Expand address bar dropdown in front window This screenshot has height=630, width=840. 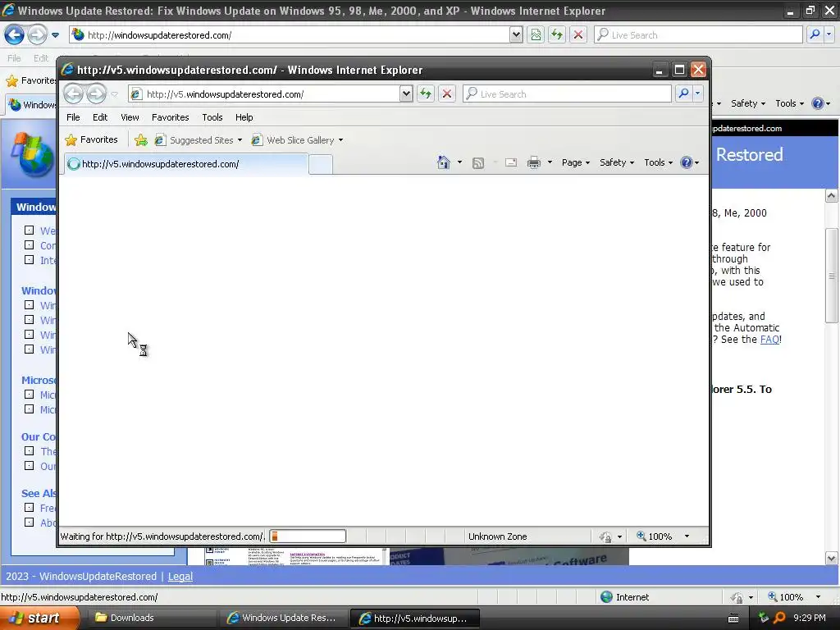(x=406, y=94)
